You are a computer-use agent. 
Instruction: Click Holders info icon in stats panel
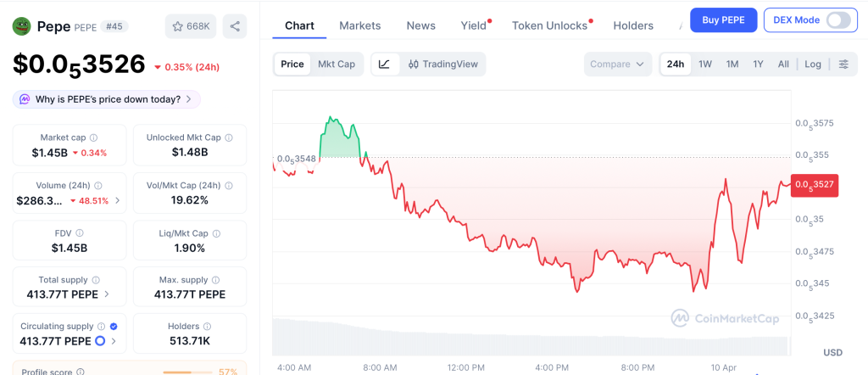(x=206, y=326)
